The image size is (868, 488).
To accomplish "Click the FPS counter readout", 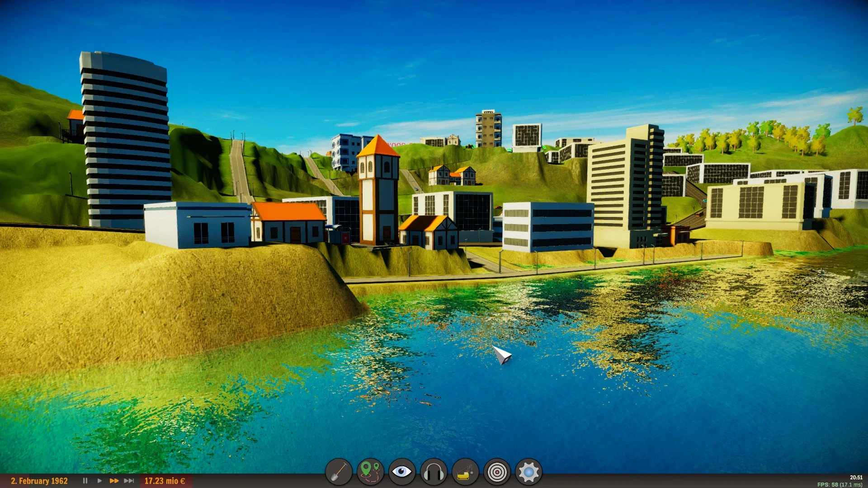I will [839, 485].
